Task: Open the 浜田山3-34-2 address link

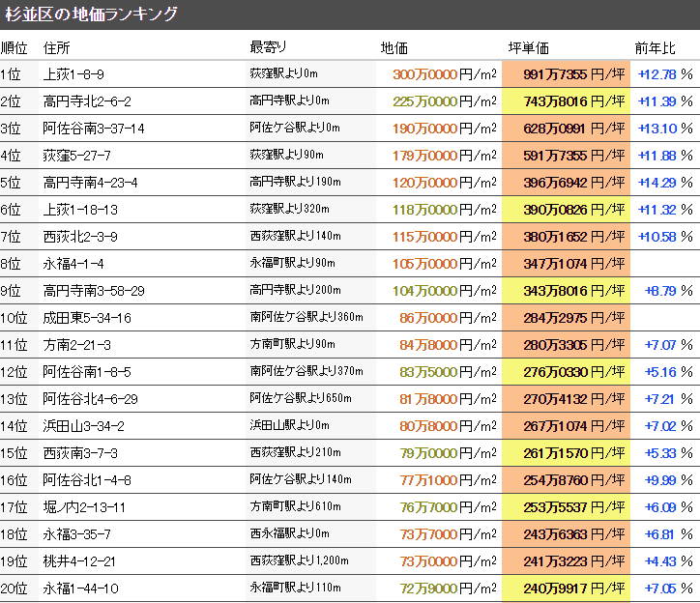Action: (84, 426)
